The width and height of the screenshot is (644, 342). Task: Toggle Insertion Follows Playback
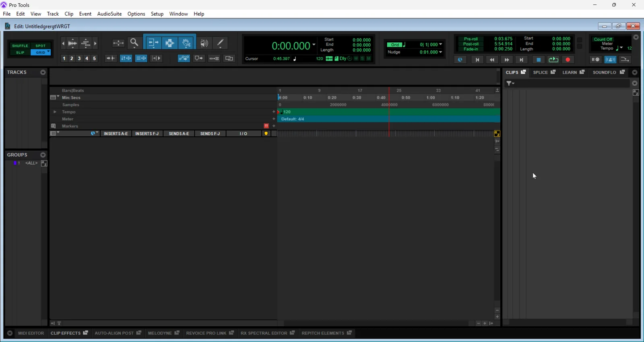(157, 58)
